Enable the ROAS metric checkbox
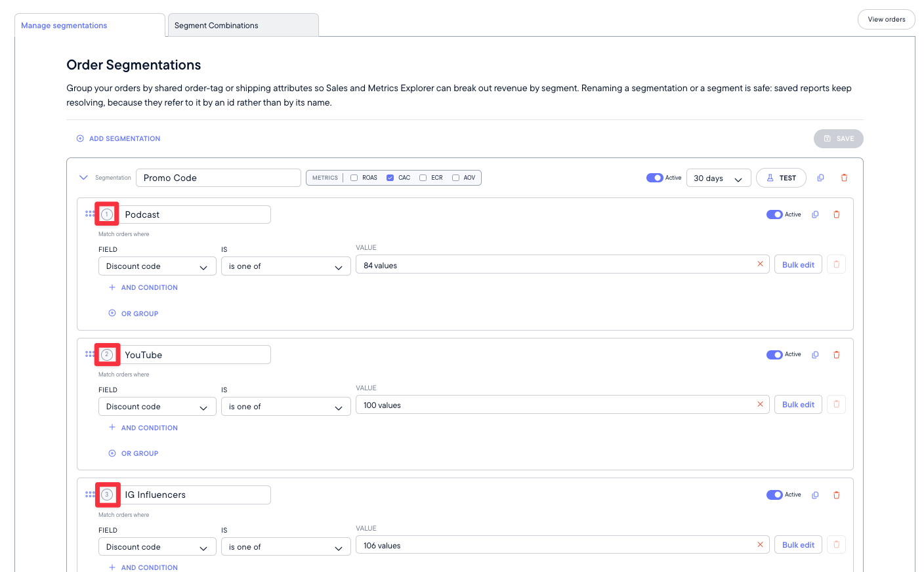 tap(354, 178)
